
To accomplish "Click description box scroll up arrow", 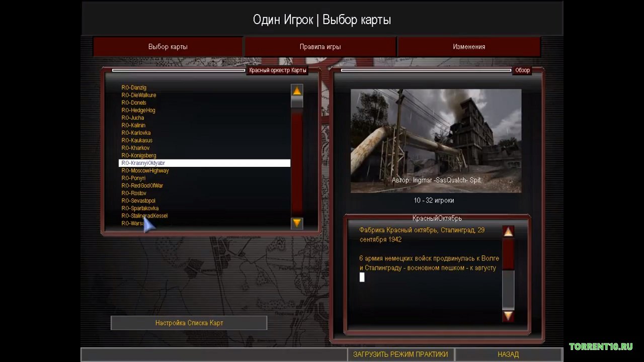I will (x=508, y=232).
